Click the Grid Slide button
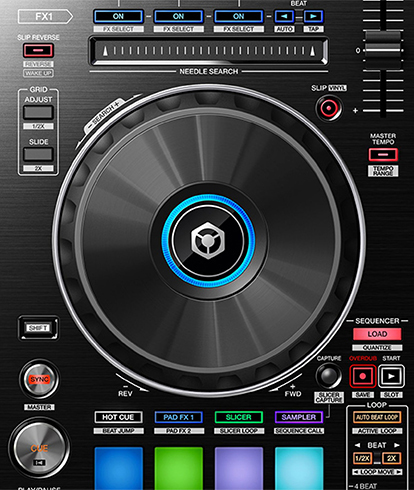This screenshot has width=414, height=490. [x=38, y=155]
